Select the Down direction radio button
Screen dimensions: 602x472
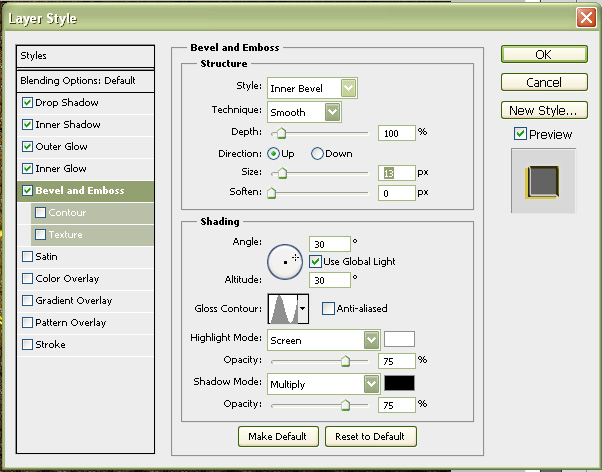tap(317, 154)
